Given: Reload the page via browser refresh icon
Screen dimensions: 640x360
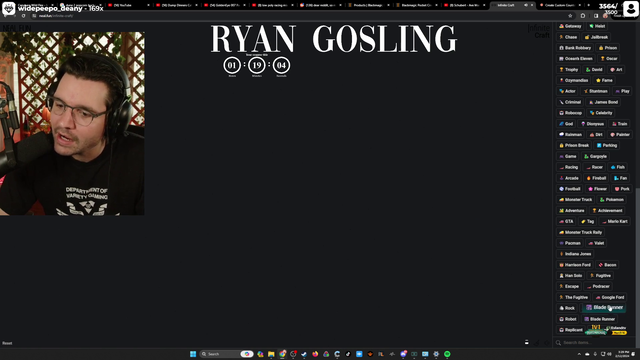Looking at the screenshot, I should 23,16.
